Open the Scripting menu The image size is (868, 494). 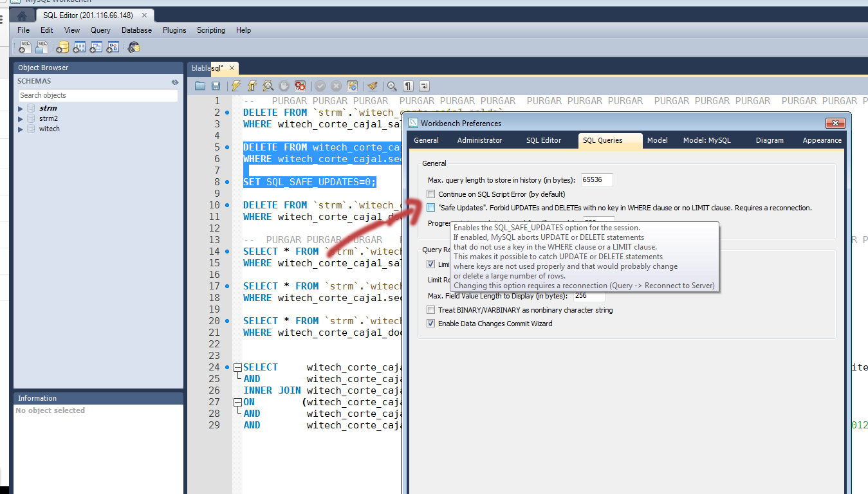click(211, 30)
